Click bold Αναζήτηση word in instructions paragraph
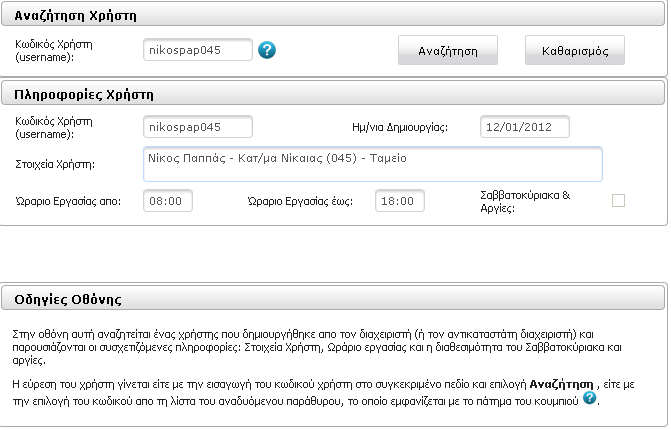This screenshot has height=430, width=671. pyautogui.click(x=561, y=384)
